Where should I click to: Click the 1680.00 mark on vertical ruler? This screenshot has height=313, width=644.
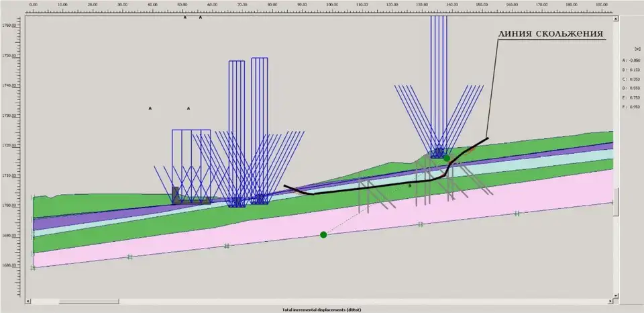8,266
